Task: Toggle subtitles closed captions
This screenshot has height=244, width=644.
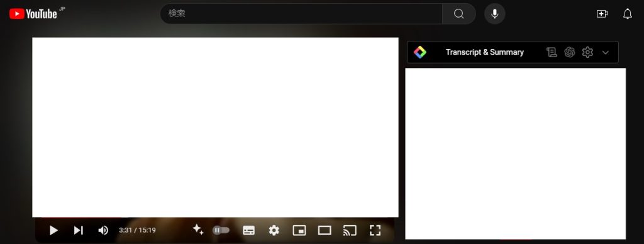Action: tap(248, 230)
